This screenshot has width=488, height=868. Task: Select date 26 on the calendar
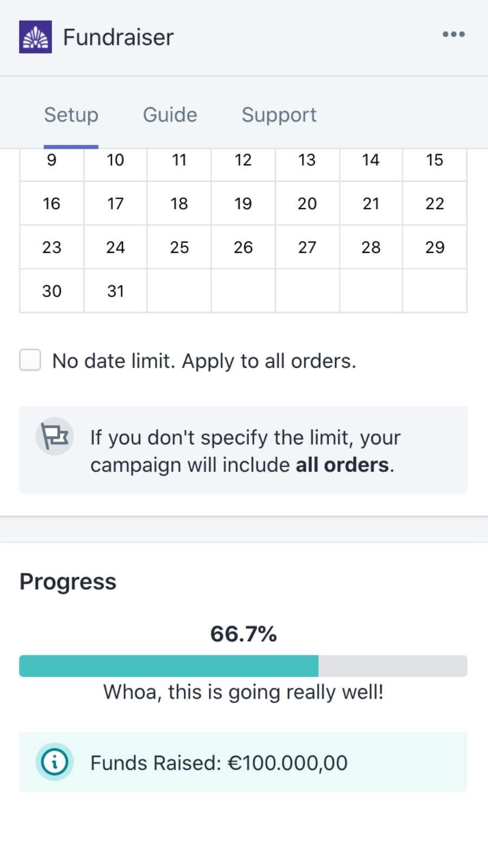(x=243, y=247)
